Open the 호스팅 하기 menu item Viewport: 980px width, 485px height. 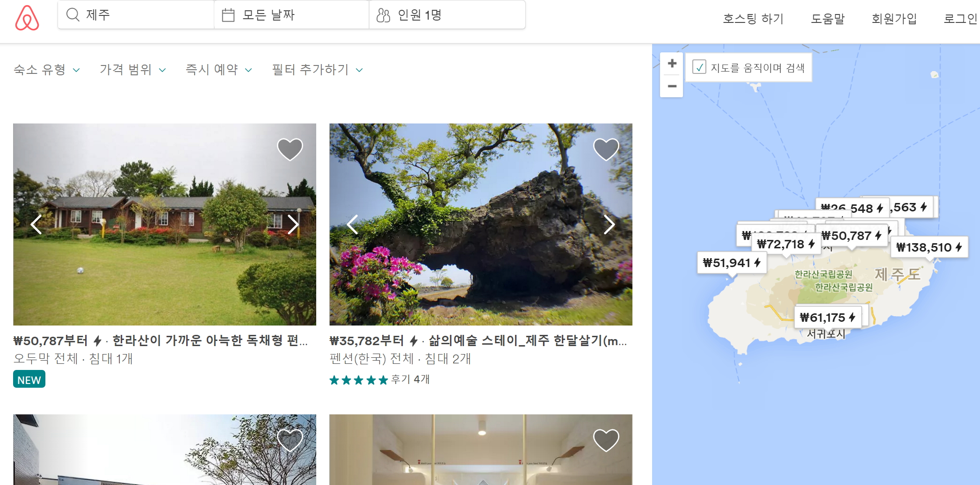click(753, 19)
